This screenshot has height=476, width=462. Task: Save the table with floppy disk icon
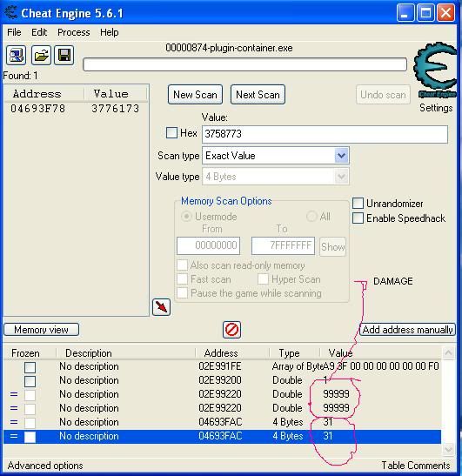[64, 55]
